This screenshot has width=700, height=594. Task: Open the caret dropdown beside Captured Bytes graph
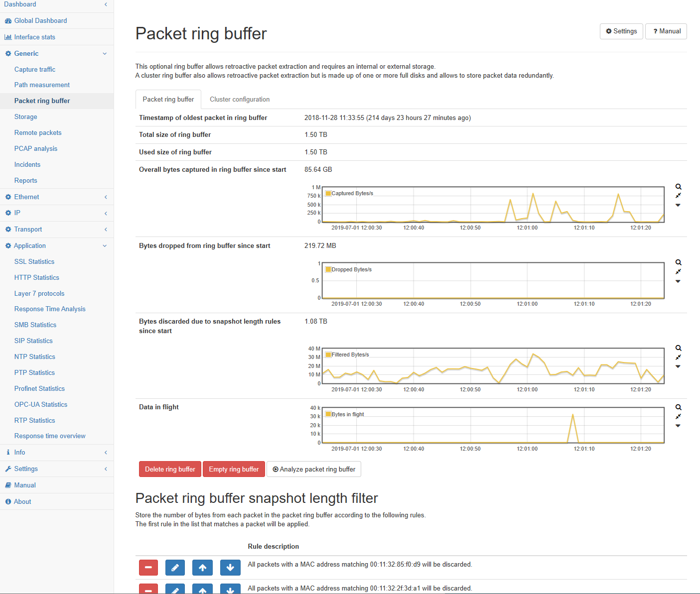678,205
